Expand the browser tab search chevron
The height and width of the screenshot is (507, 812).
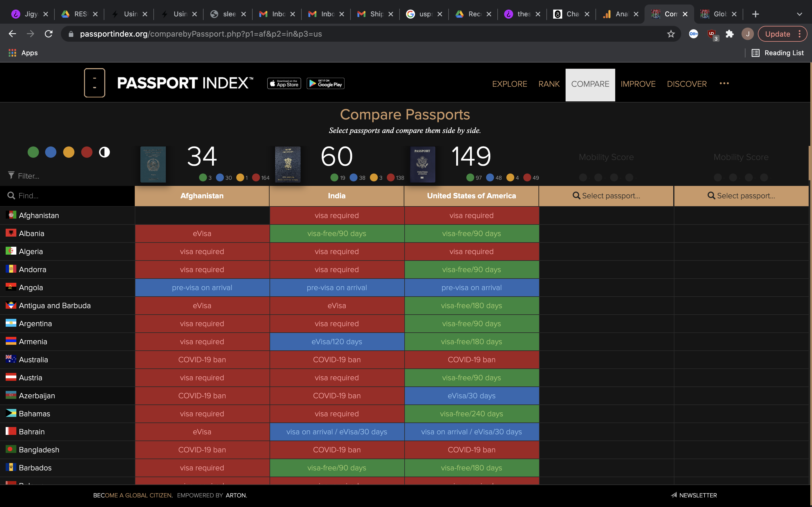click(799, 14)
